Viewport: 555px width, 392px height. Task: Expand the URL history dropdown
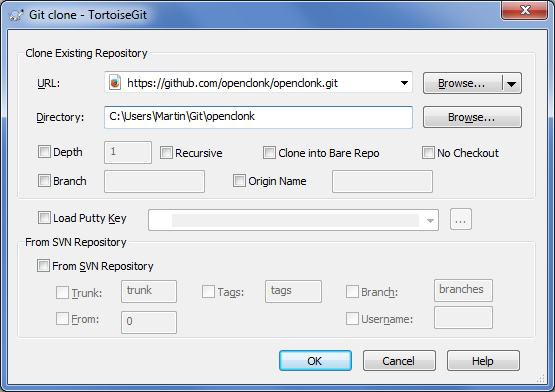coord(404,83)
